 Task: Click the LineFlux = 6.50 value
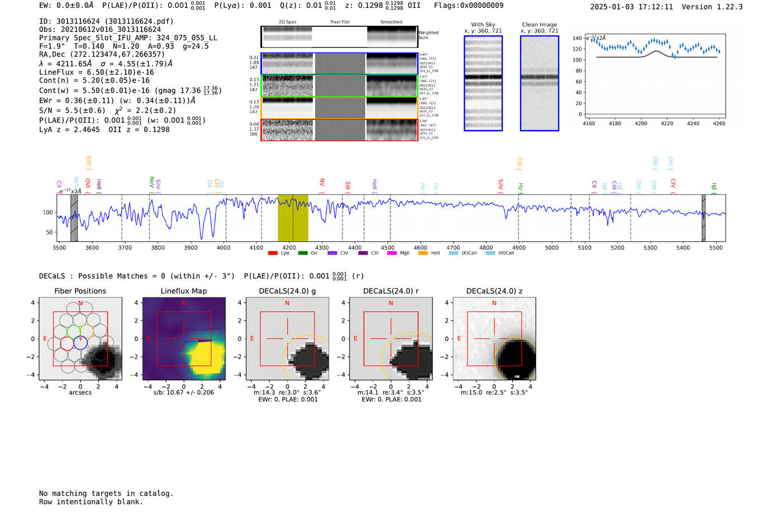97,72
